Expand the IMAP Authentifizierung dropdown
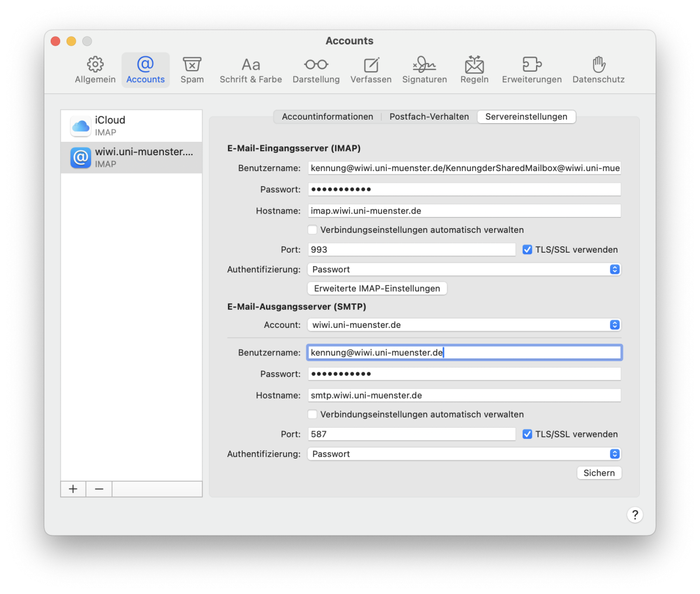 pyautogui.click(x=464, y=270)
